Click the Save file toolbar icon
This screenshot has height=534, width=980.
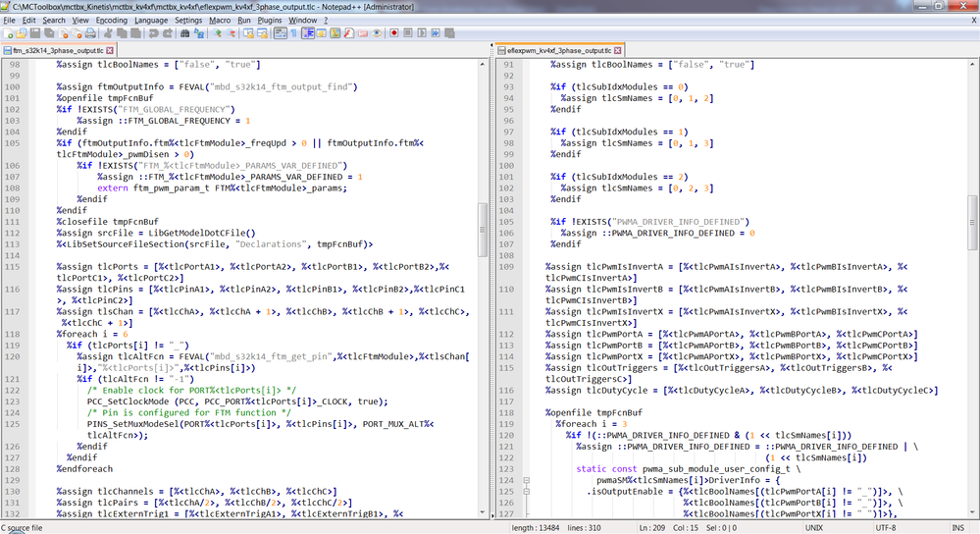(36, 32)
